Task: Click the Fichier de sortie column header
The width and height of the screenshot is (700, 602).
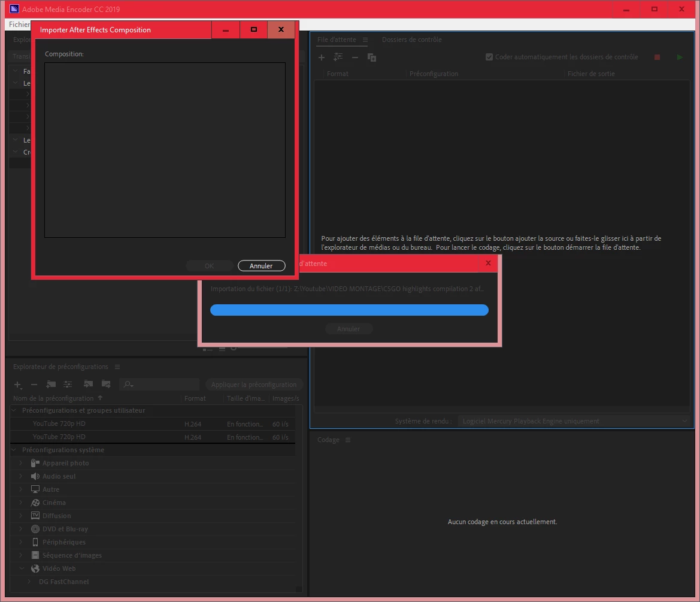Action: click(591, 74)
